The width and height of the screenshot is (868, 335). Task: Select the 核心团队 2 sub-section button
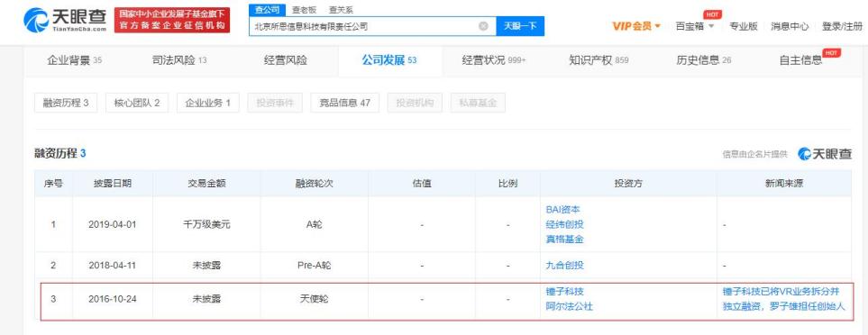[x=137, y=103]
